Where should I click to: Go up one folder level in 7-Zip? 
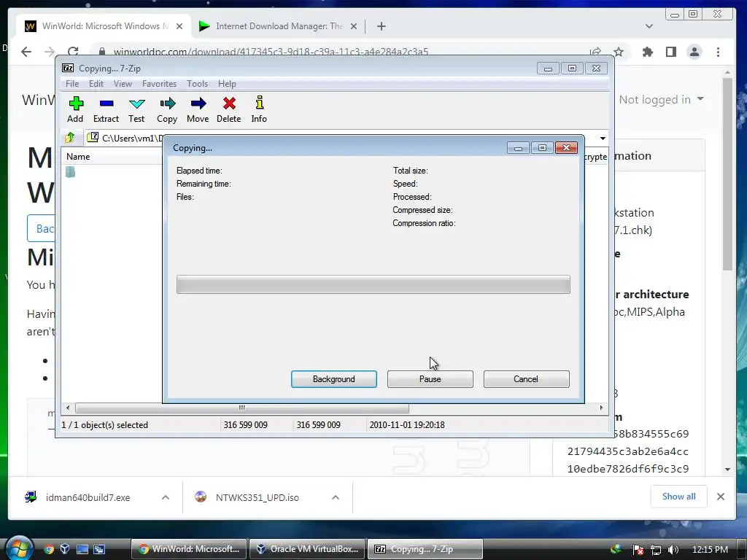tap(70, 138)
